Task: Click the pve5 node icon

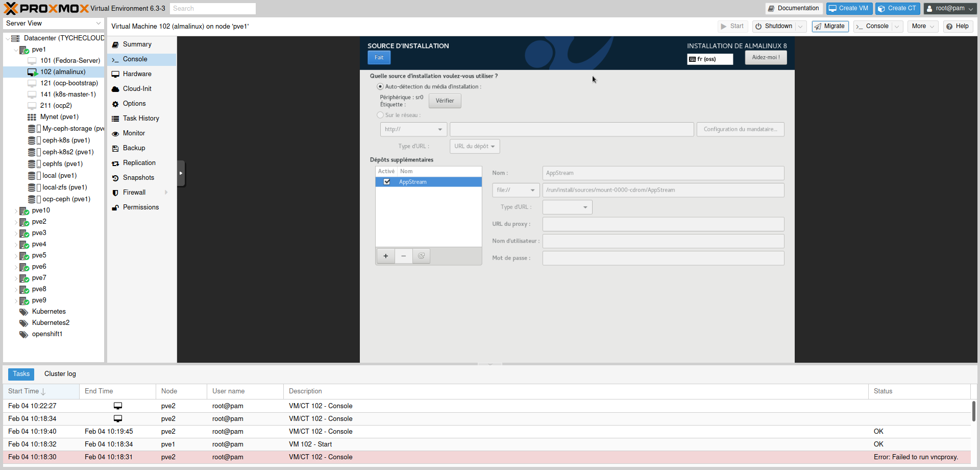Action: point(24,255)
